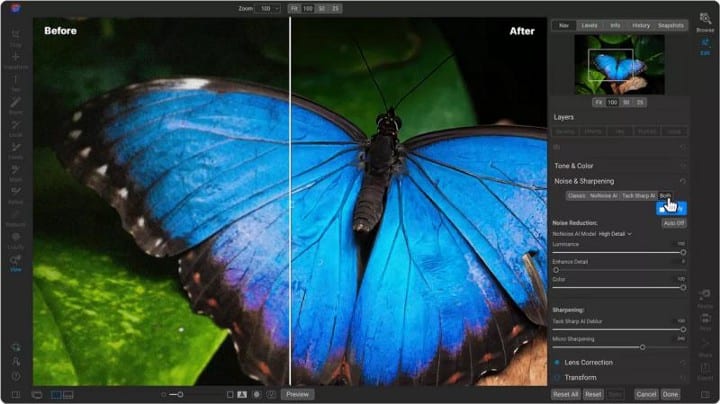Click the Preview button

(298, 394)
